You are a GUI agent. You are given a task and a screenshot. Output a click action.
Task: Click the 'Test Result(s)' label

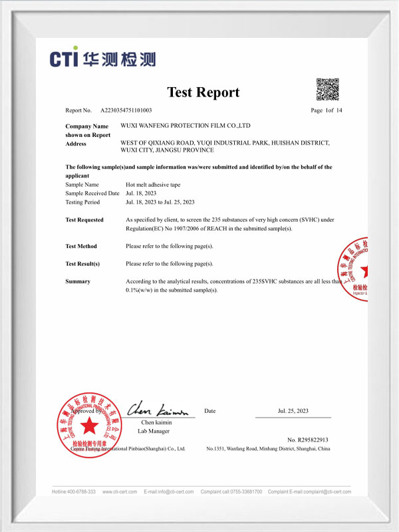[82, 264]
